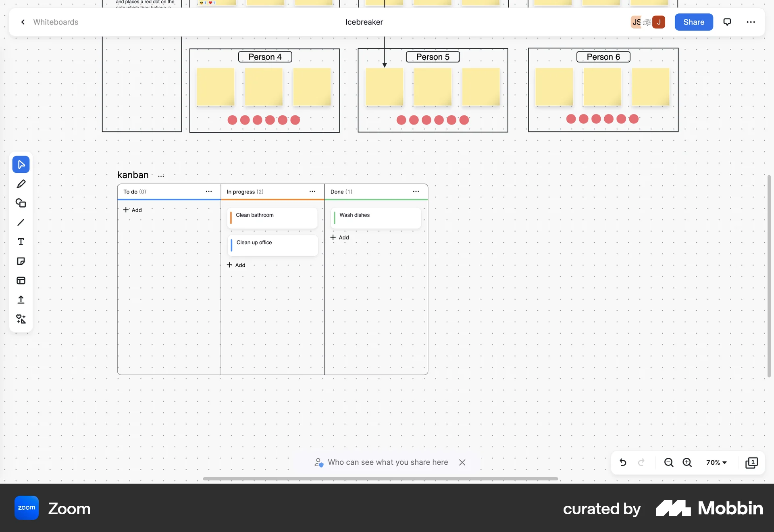Click the Undo icon
Viewport: 774px width, 532px height.
[623, 462]
